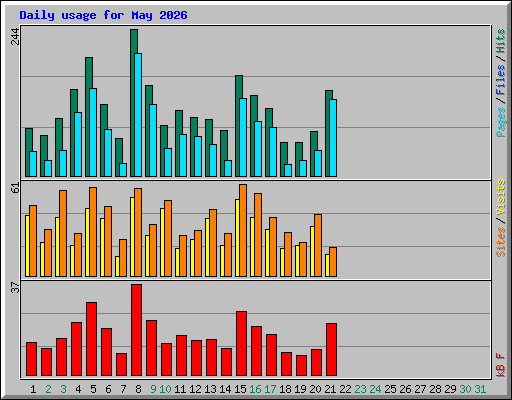Select day 8 on the x-axis
The image size is (512, 400).
click(138, 389)
